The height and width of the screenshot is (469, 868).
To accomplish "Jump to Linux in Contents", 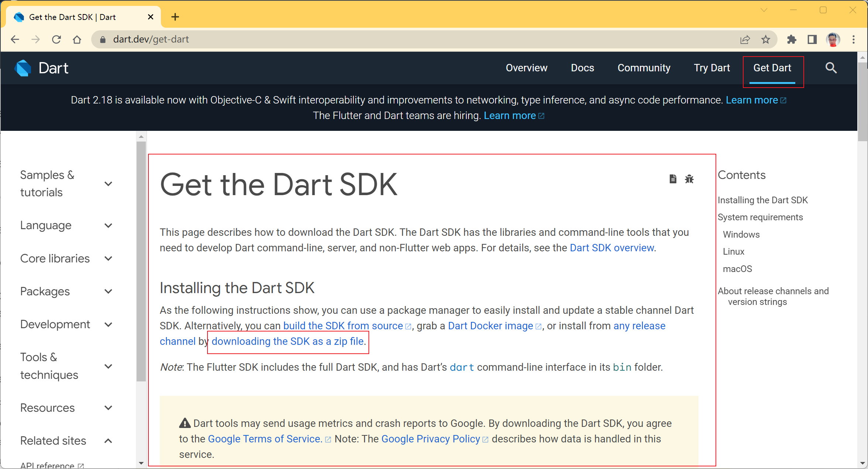I will (x=733, y=251).
